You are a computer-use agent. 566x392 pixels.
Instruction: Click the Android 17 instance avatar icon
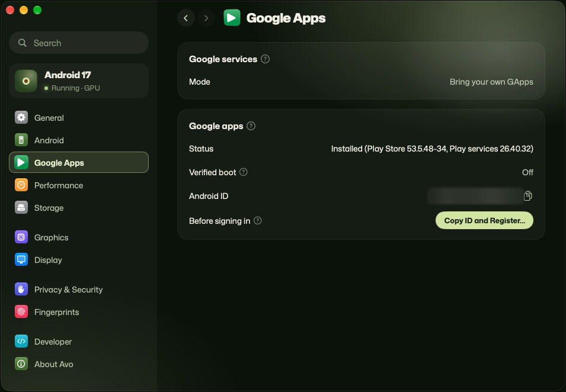point(26,81)
